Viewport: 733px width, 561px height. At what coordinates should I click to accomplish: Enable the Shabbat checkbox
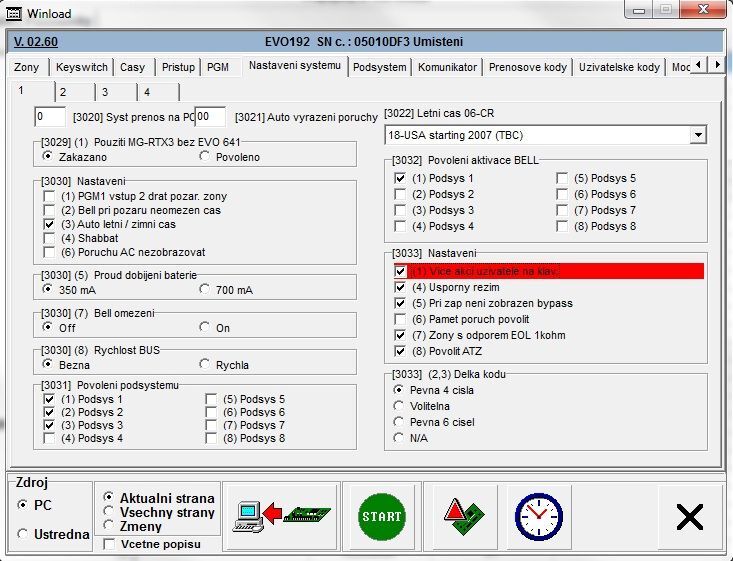point(49,239)
